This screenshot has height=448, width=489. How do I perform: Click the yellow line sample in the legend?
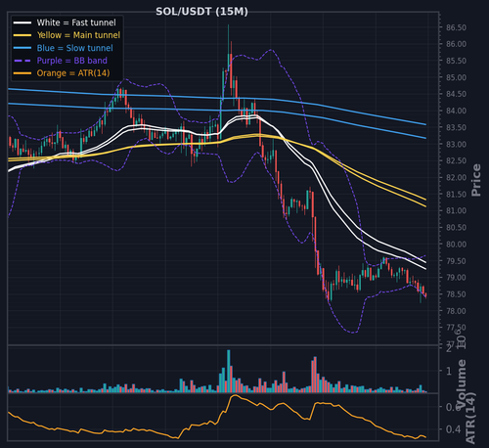tap(22, 35)
